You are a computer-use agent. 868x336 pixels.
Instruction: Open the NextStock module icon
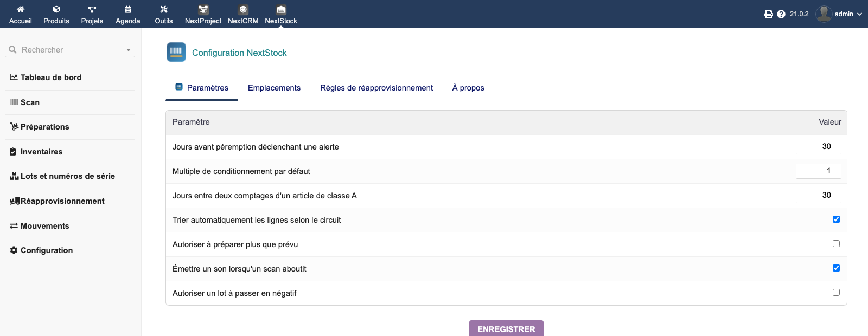coord(281,9)
